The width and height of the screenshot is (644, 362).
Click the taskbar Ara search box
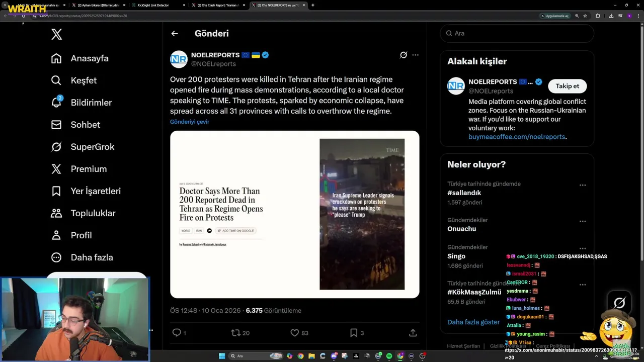point(256,356)
